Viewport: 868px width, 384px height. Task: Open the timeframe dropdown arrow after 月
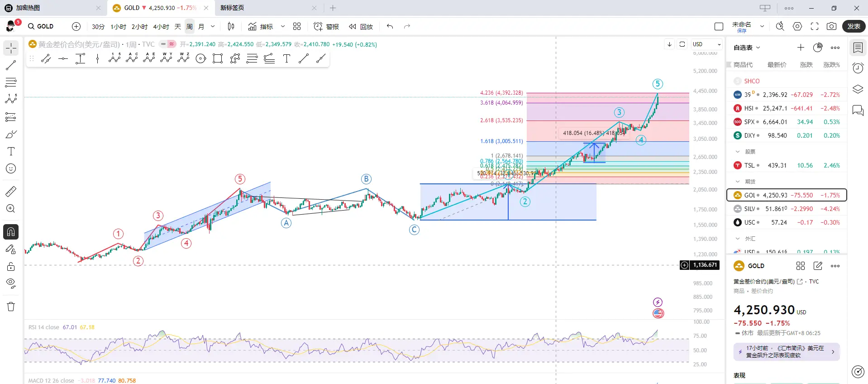click(213, 26)
